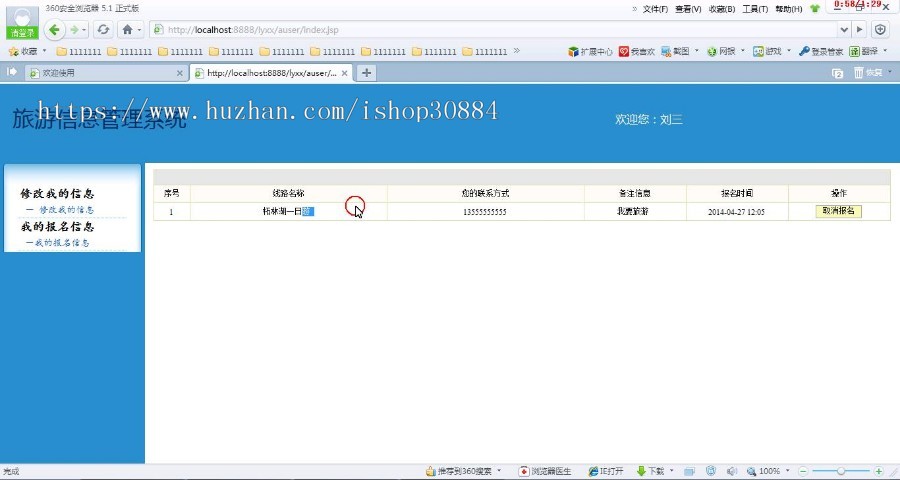Image resolution: width=900 pixels, height=480 pixels.
Task: Click the 恢复 trash restore button
Action: click(x=868, y=73)
